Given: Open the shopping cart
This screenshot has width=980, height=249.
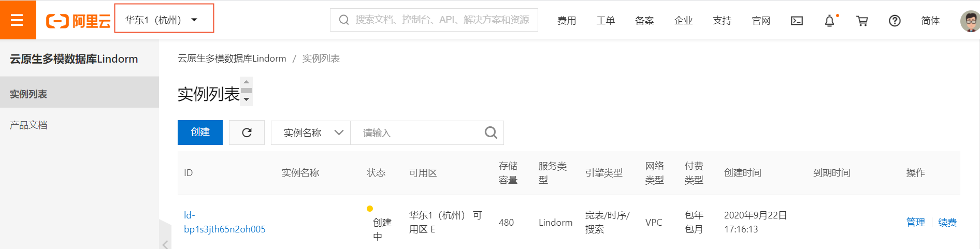Looking at the screenshot, I should click(x=862, y=21).
